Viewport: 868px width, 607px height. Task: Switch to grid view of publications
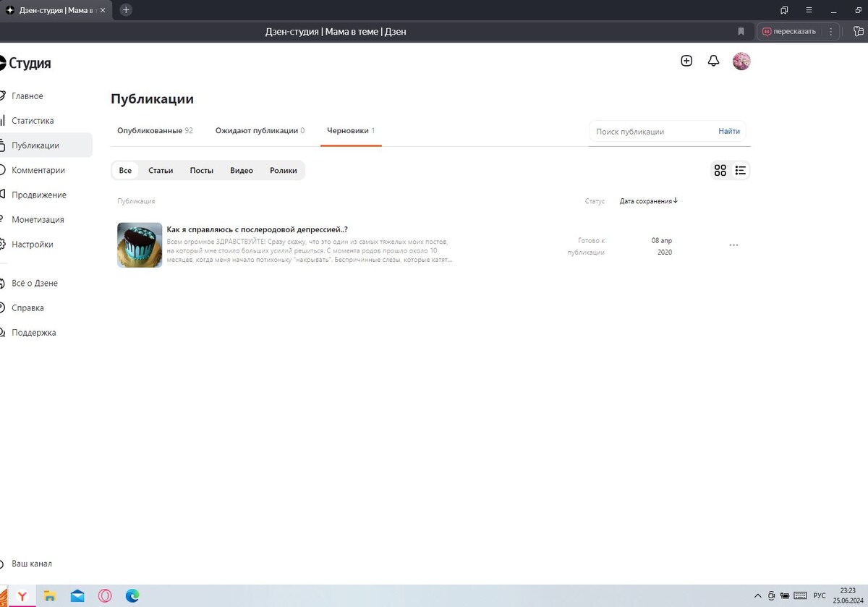[x=720, y=170]
